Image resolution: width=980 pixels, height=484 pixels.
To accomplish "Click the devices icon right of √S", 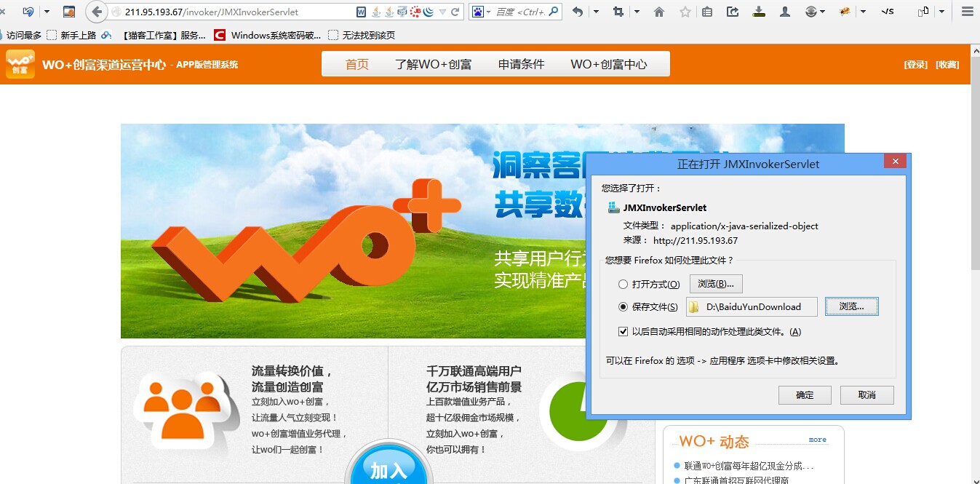I will click(x=923, y=12).
